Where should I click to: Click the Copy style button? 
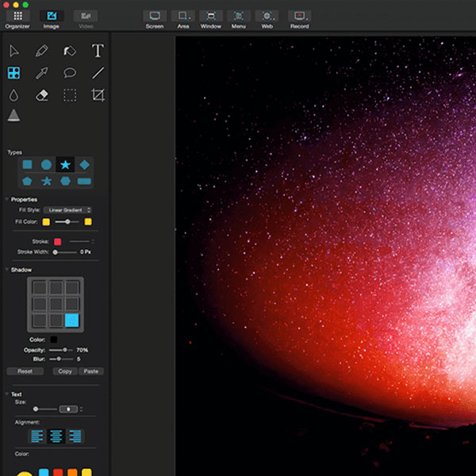coord(65,371)
